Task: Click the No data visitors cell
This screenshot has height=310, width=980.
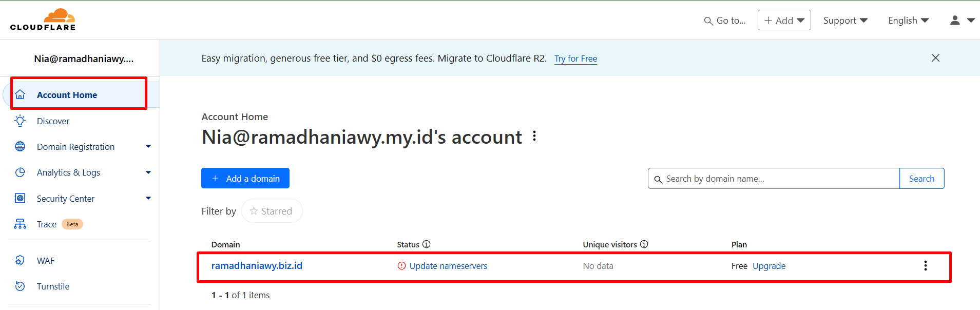Action: (x=598, y=266)
